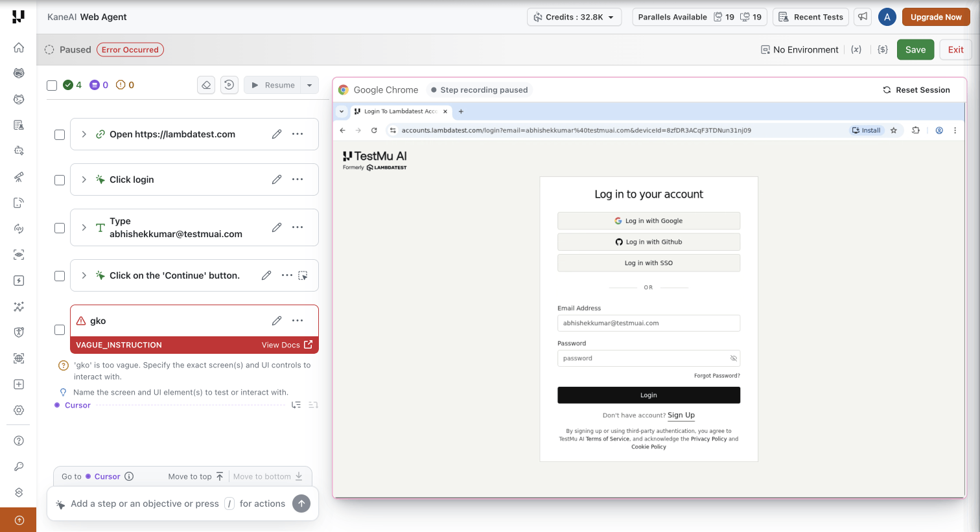Expand the 'Type abhishekkumar@testmuai.com' step
This screenshot has height=532, width=980.
pyautogui.click(x=84, y=227)
